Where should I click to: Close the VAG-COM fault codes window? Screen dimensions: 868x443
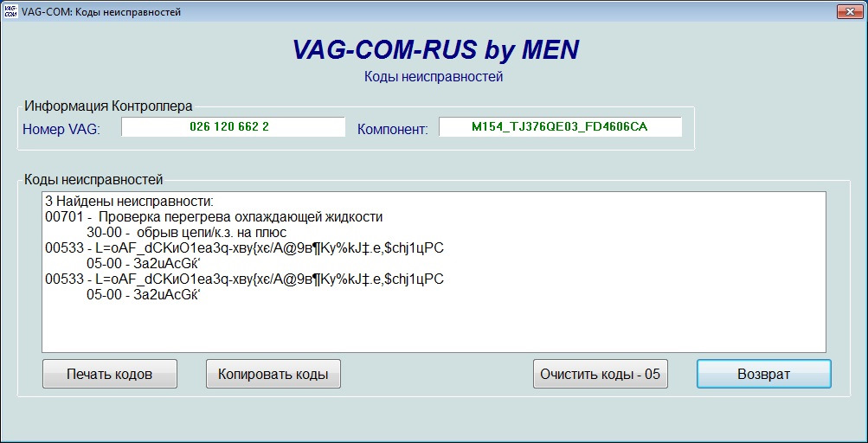849,11
